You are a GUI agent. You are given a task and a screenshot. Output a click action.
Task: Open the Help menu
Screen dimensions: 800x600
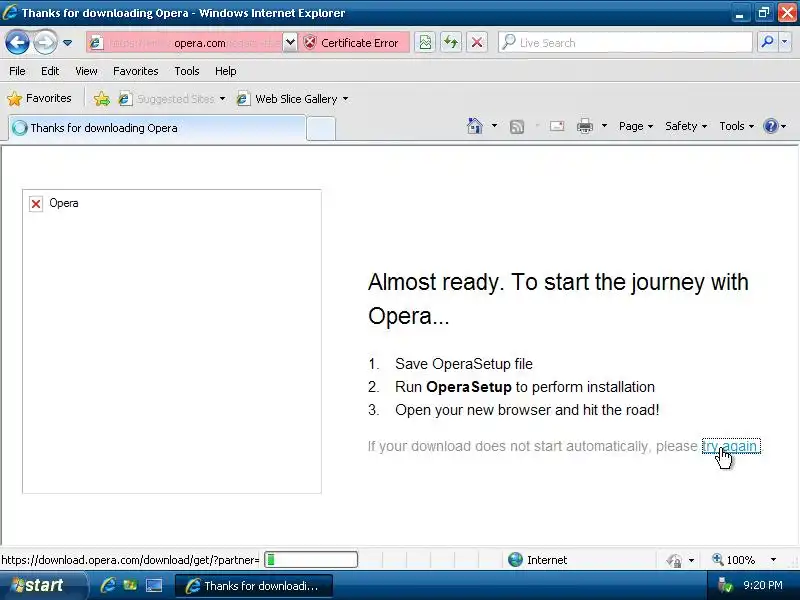[226, 71]
